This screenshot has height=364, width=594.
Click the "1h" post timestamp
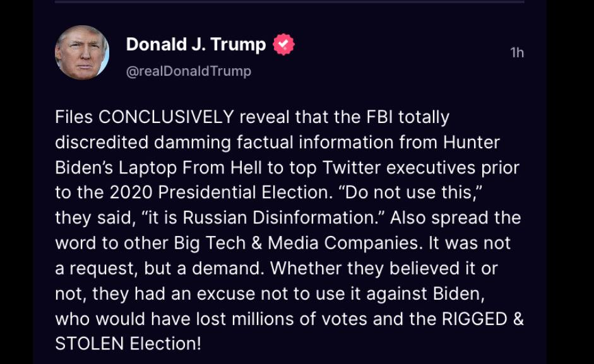pos(517,53)
